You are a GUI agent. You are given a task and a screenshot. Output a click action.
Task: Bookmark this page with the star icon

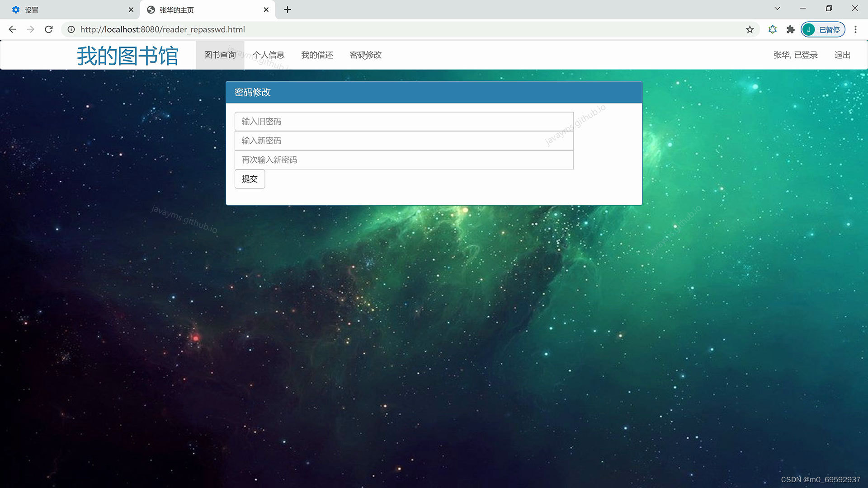click(x=750, y=29)
